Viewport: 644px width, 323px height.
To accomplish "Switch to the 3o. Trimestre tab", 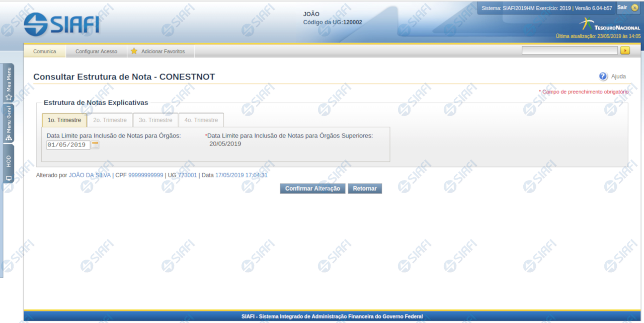I will point(155,120).
